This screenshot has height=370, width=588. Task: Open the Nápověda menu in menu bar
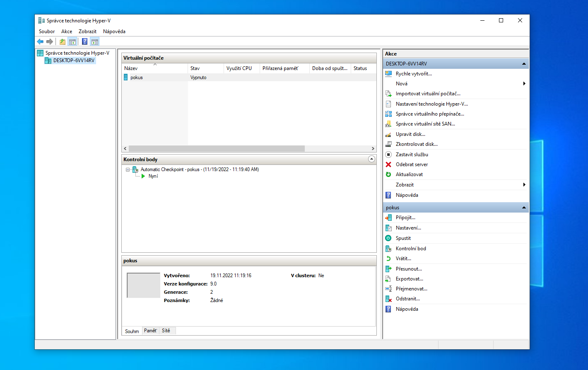(x=114, y=31)
